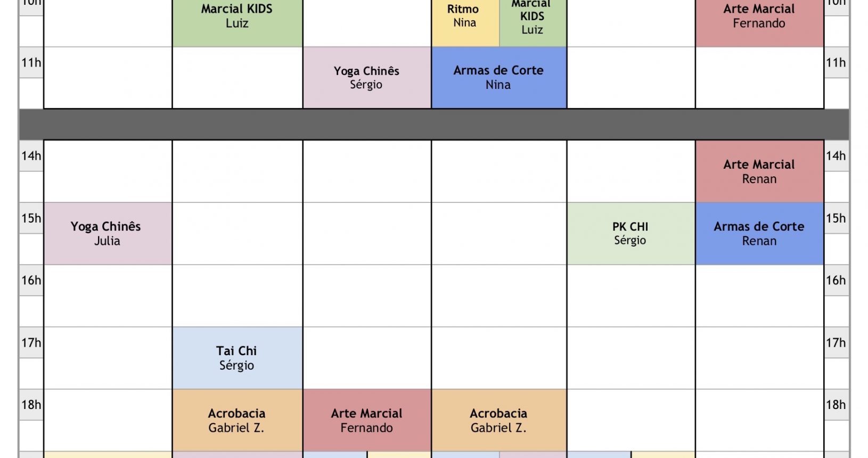Select the Yoga Chinês Sérgio cell
The image size is (868, 458).
coord(367,78)
